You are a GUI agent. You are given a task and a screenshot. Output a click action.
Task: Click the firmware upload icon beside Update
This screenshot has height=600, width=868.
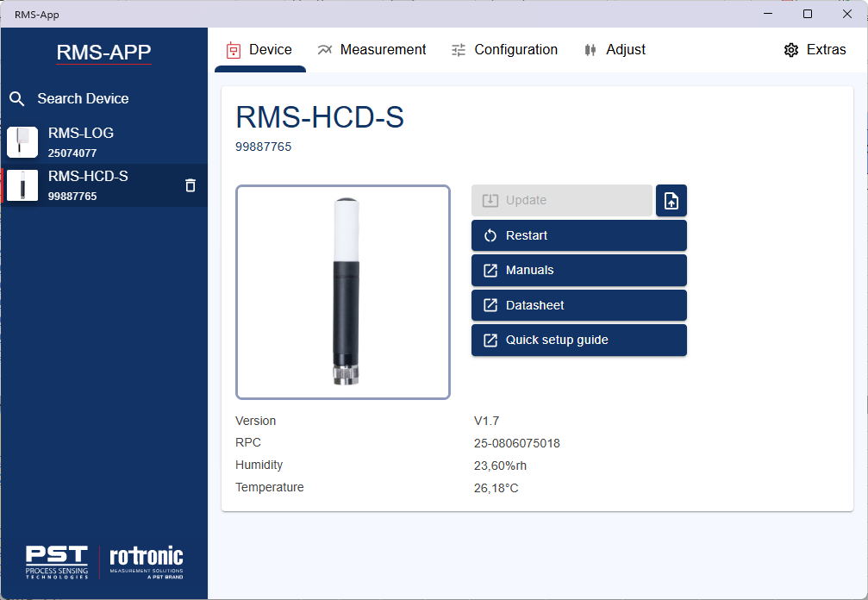pos(671,200)
